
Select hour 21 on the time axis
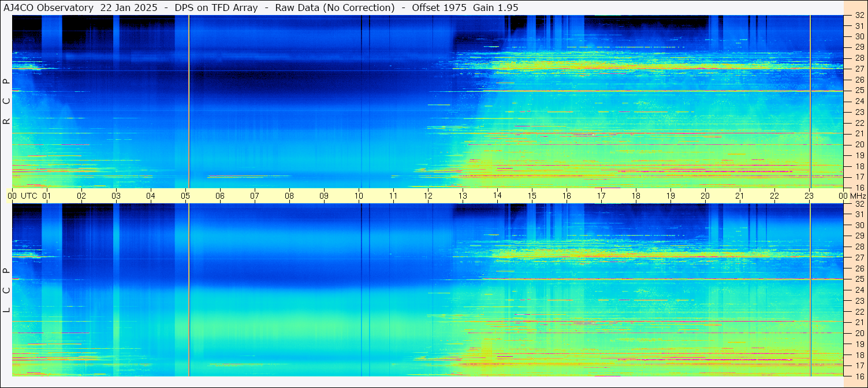click(x=740, y=196)
